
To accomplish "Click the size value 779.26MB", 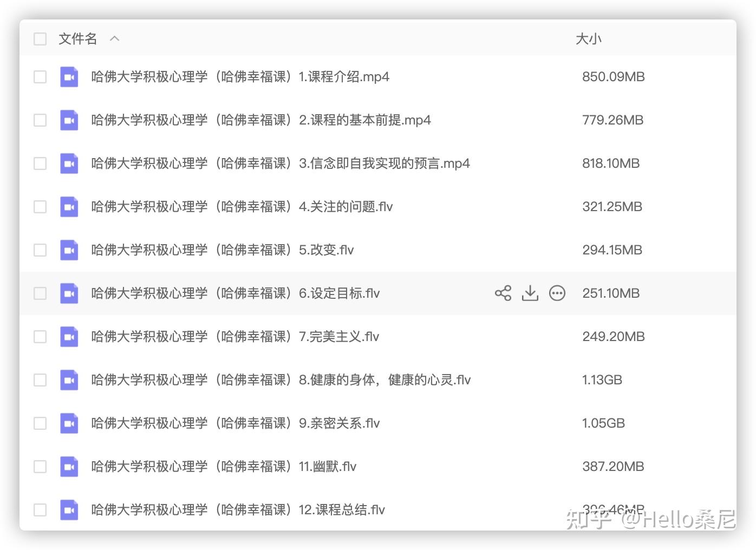I will pyautogui.click(x=613, y=120).
